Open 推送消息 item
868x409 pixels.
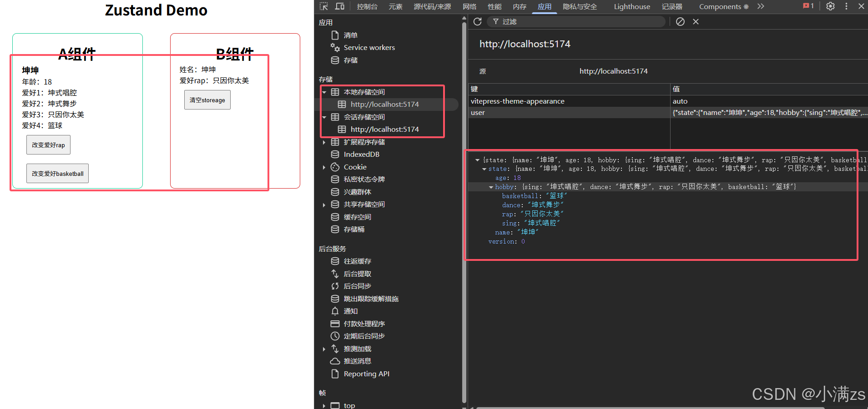[357, 361]
